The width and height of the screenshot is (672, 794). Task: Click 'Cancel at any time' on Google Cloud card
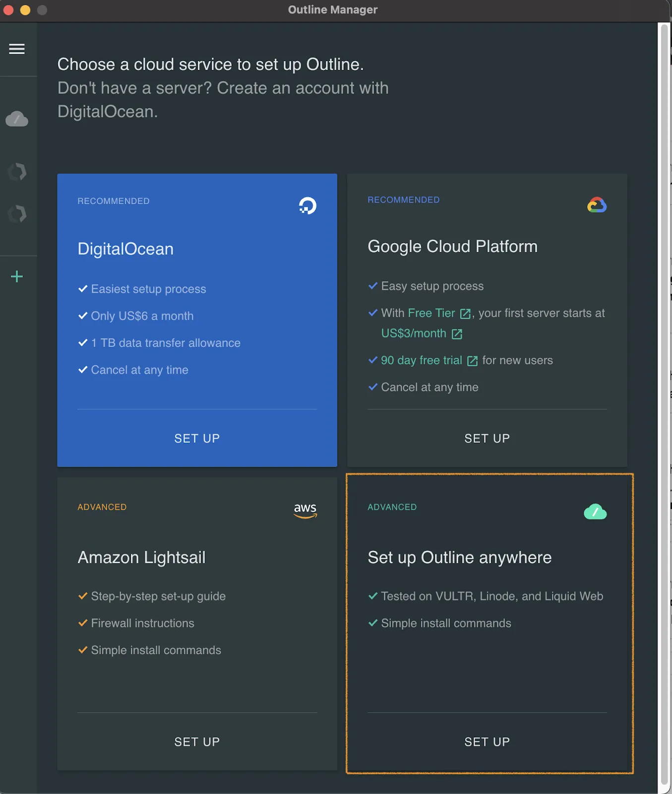point(429,387)
